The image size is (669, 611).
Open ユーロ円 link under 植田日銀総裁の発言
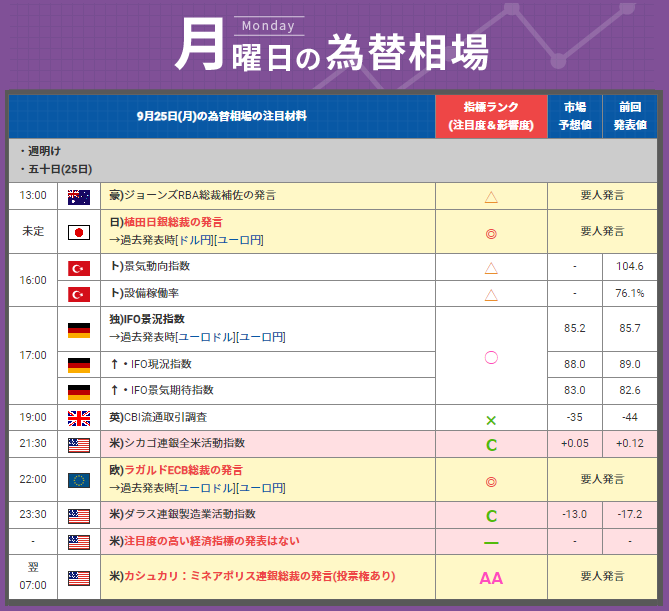239,240
